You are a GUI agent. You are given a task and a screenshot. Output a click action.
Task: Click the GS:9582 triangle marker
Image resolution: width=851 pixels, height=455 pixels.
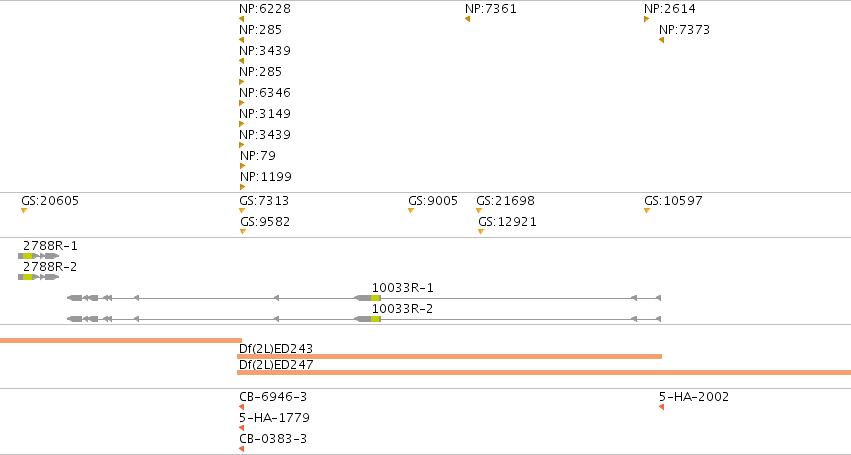coord(243,232)
